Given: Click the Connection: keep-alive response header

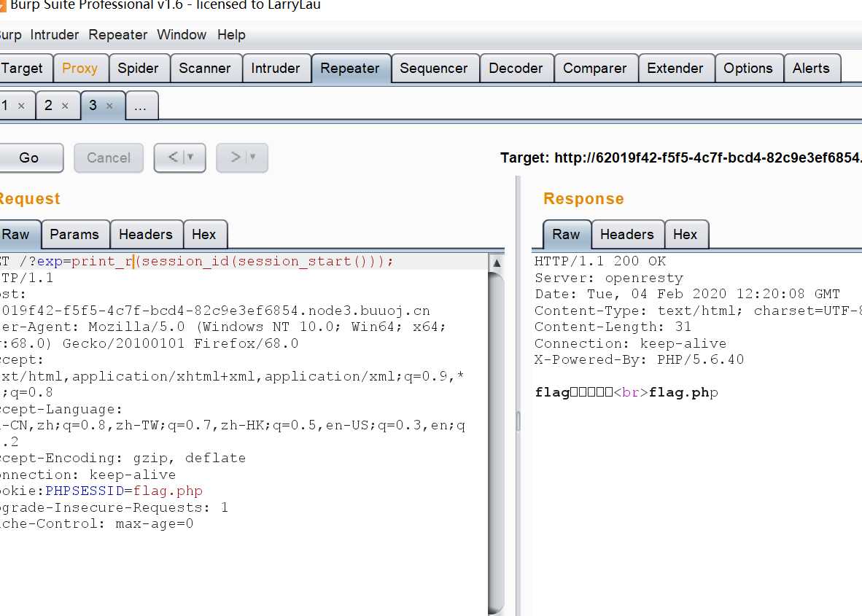Looking at the screenshot, I should (x=631, y=343).
